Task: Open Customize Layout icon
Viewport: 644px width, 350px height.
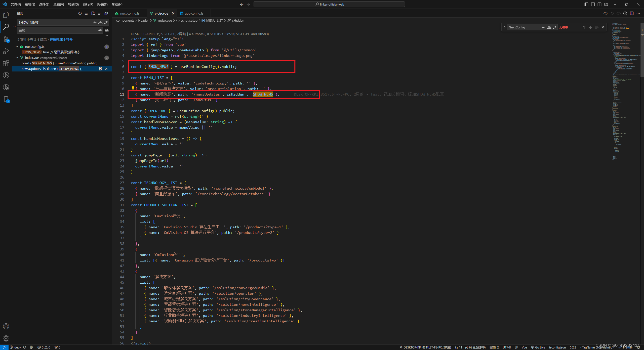Action: (x=606, y=4)
